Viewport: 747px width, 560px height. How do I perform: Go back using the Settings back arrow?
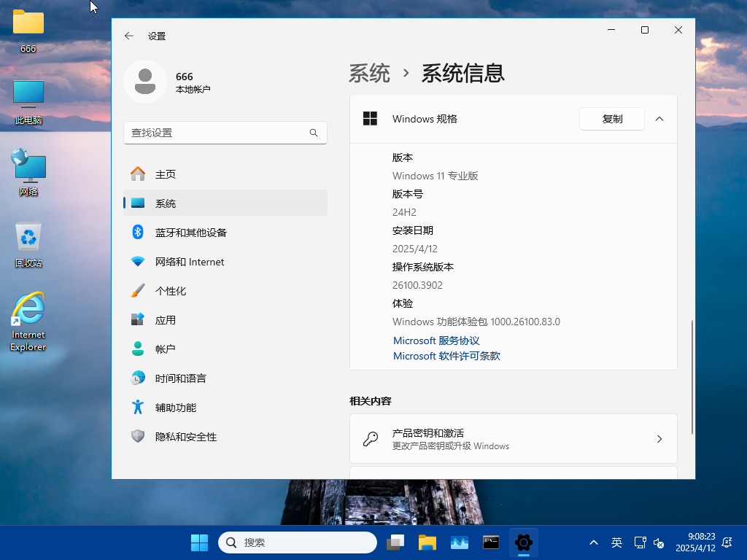(x=128, y=36)
